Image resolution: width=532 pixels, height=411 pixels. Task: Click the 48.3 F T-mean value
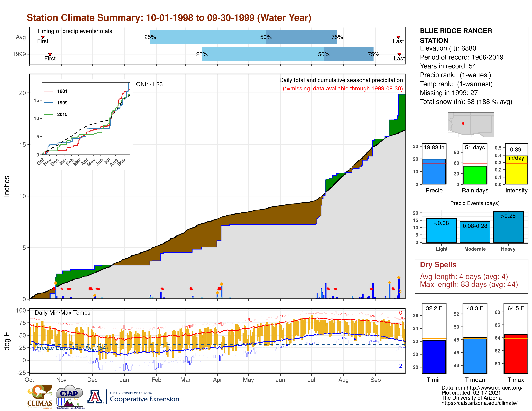click(475, 308)
